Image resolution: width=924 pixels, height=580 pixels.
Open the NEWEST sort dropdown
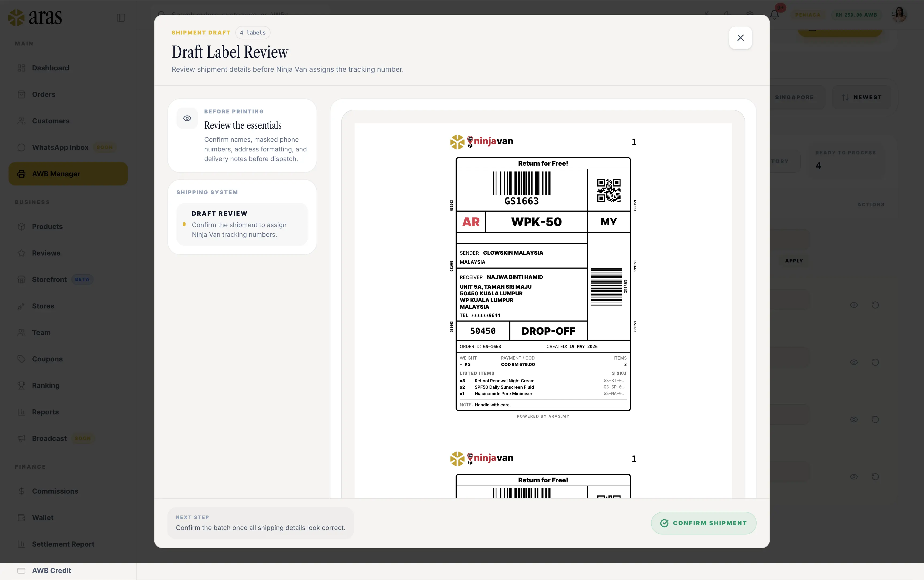coord(861,97)
